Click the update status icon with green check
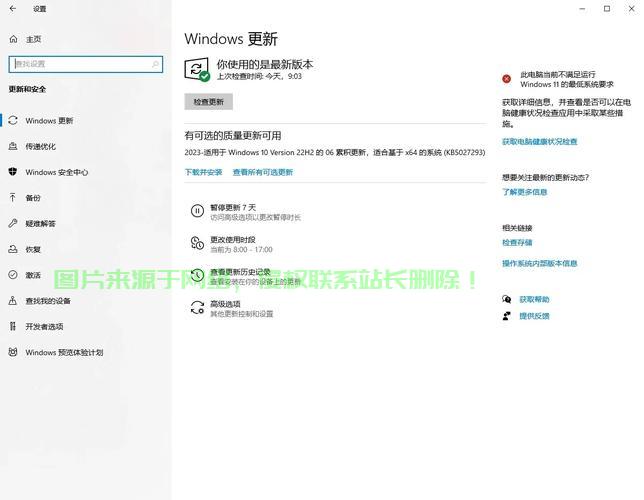The width and height of the screenshot is (644, 500). 197,69
